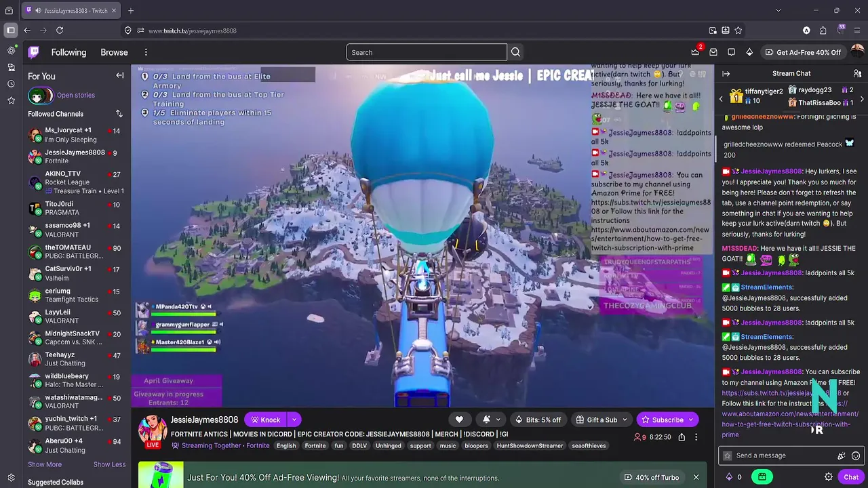Viewport: 868px width, 488px height.
Task: Show next gift leaderboard entries
Action: pos(862,99)
